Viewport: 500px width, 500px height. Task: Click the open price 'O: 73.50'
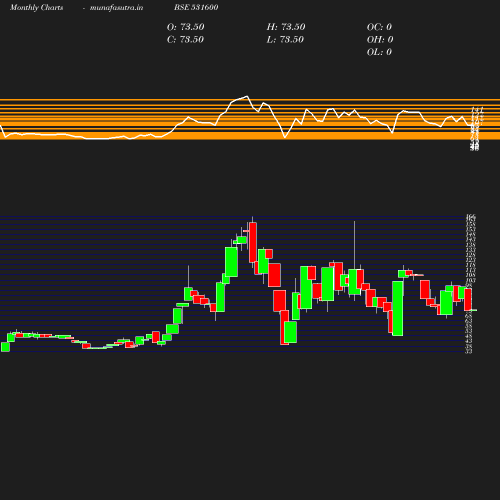(186, 27)
